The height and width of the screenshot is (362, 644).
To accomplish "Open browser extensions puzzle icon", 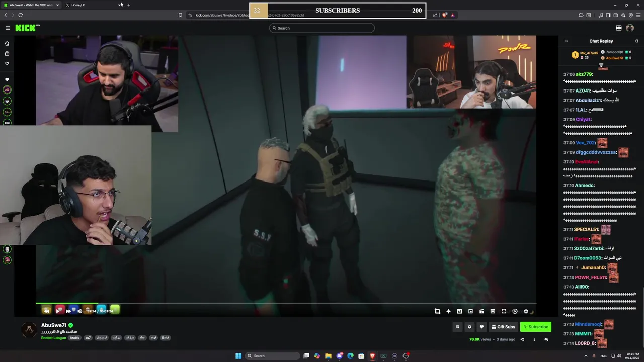I will pos(581,15).
